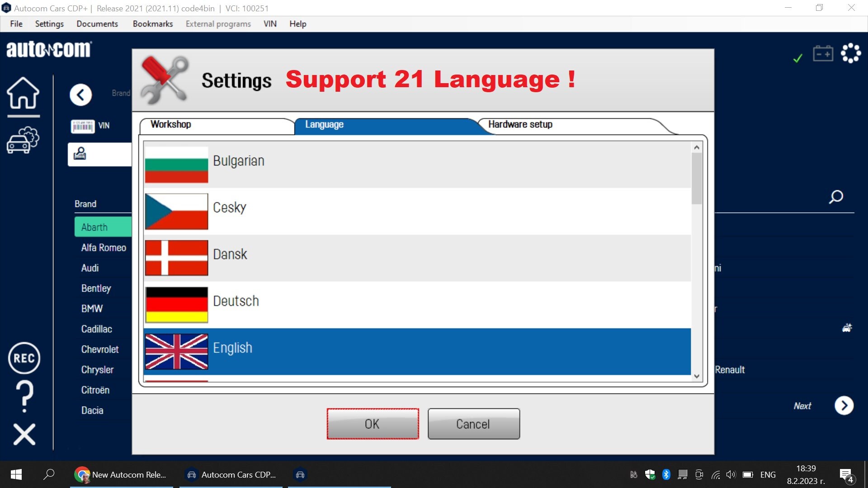Start recording with the REC icon

tap(24, 358)
